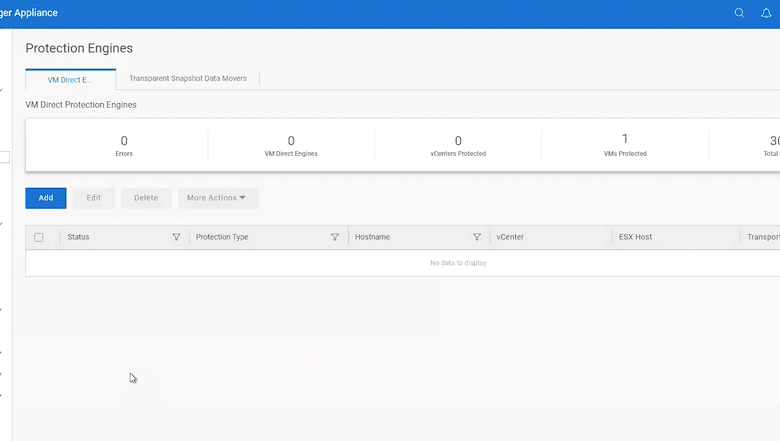
Task: Click the Edit button
Action: point(94,198)
